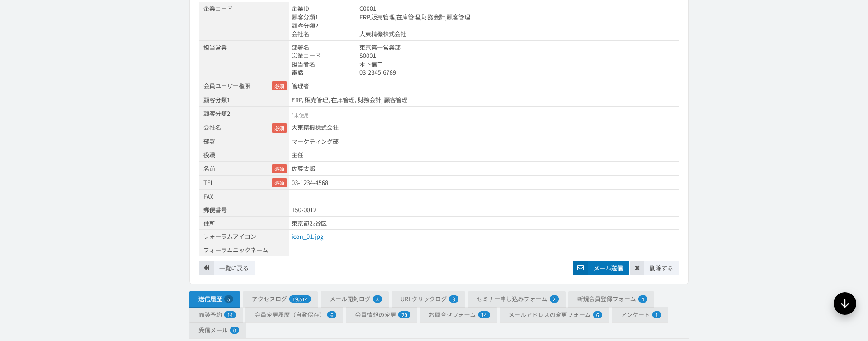Screen dimensions: 868x341
Task: Click the envelope icon on メール送信 button
Action: click(x=580, y=268)
